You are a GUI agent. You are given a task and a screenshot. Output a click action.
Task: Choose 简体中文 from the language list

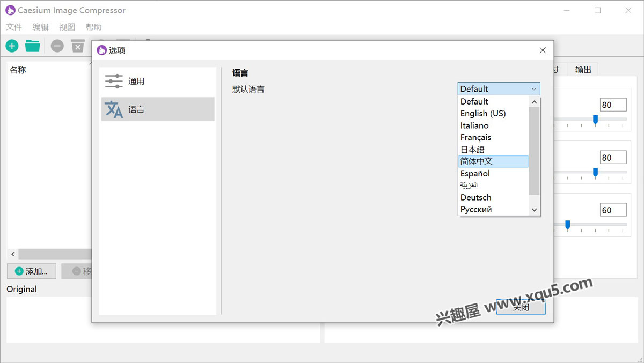(477, 161)
